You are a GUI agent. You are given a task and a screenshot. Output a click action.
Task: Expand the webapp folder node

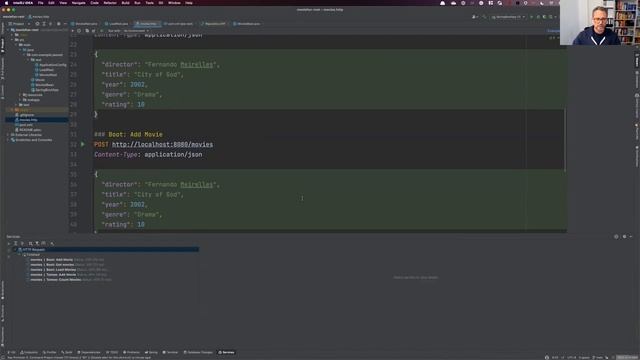[x=20, y=100]
